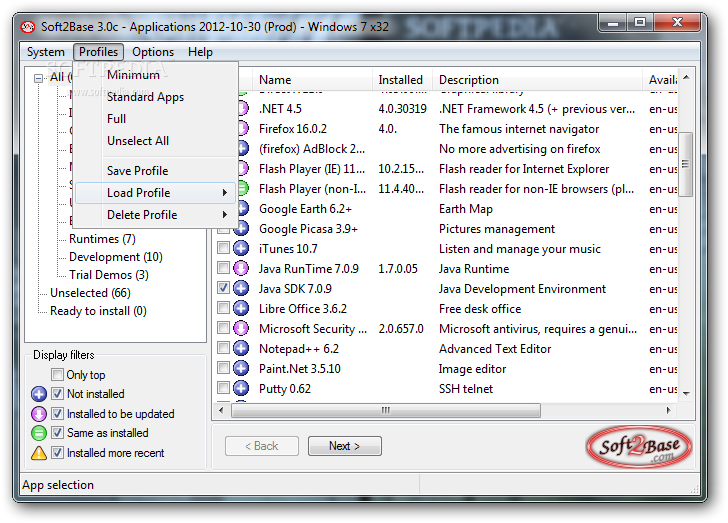The height and width of the screenshot is (523, 728).
Task: Expand the Delete Profile submenu arrow
Action: (x=225, y=215)
